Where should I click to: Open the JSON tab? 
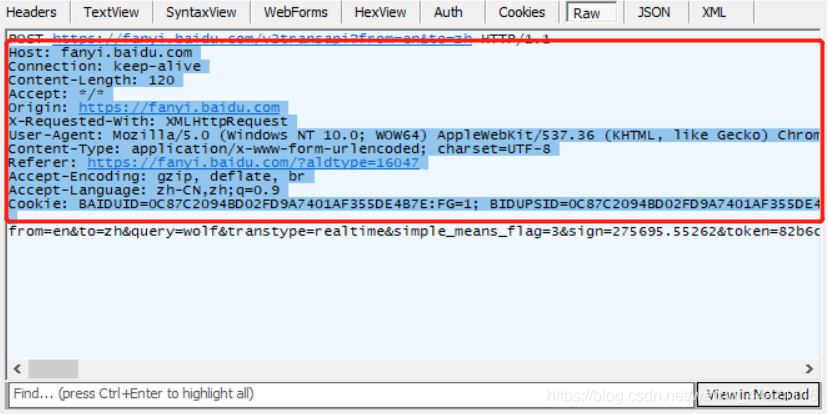click(x=654, y=12)
